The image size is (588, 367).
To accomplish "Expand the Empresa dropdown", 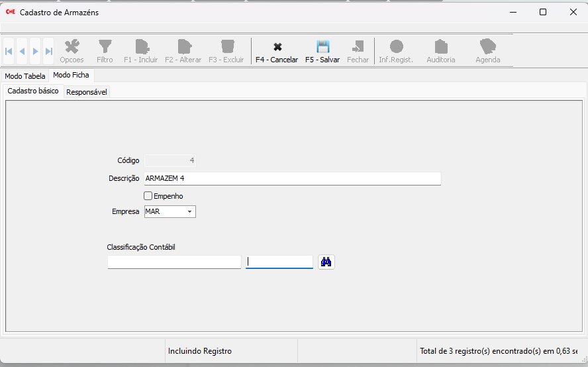I will coord(189,212).
